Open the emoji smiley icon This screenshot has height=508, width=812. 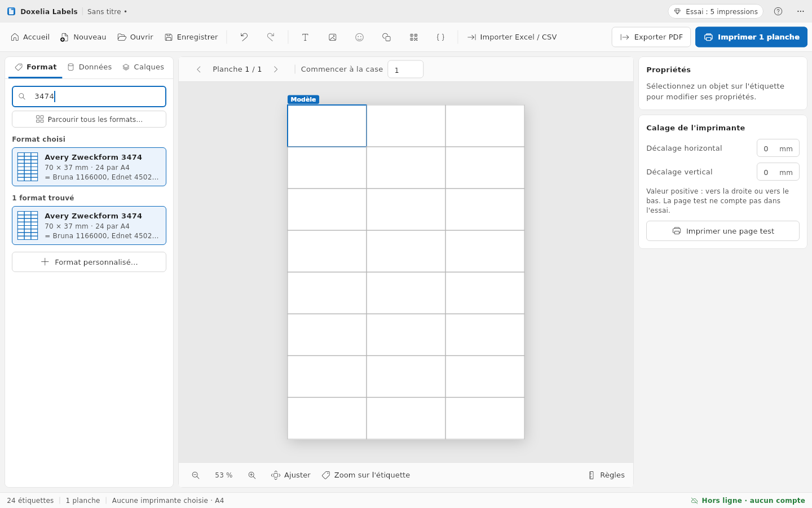click(359, 37)
